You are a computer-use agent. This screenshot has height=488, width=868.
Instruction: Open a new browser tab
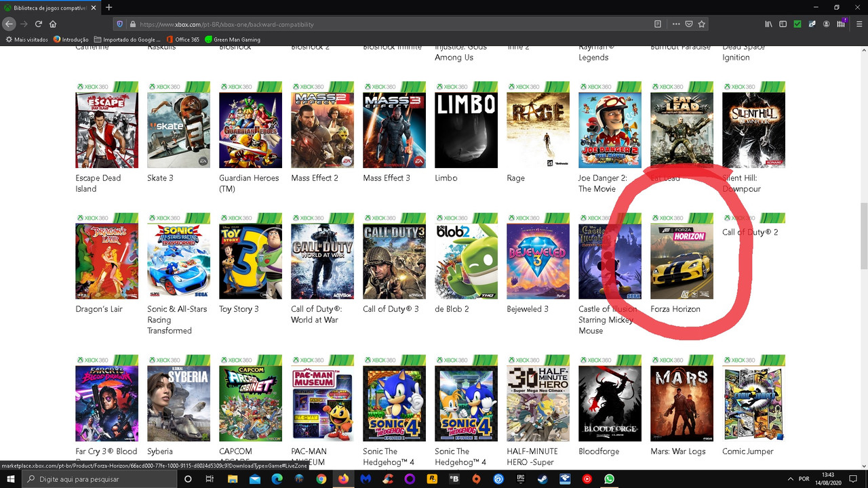108,7
